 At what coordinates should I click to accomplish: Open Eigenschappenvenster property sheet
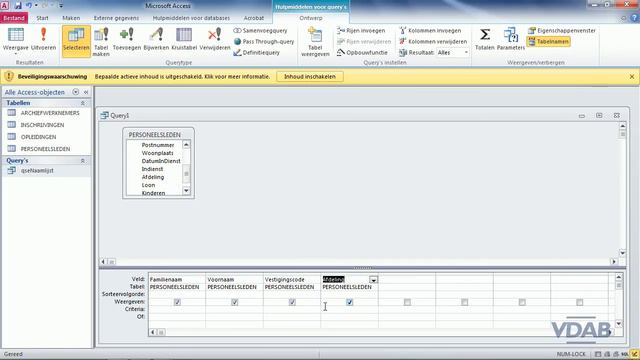[x=562, y=31]
